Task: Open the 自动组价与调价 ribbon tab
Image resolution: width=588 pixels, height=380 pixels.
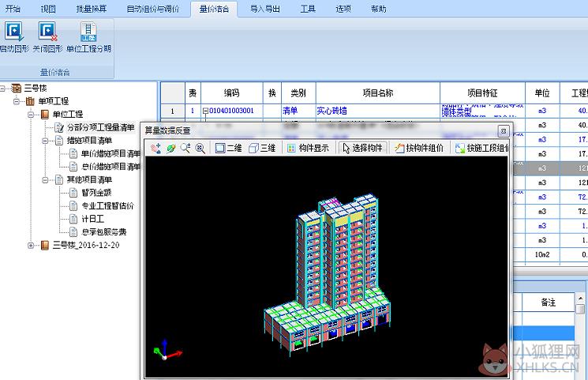Action: click(152, 9)
